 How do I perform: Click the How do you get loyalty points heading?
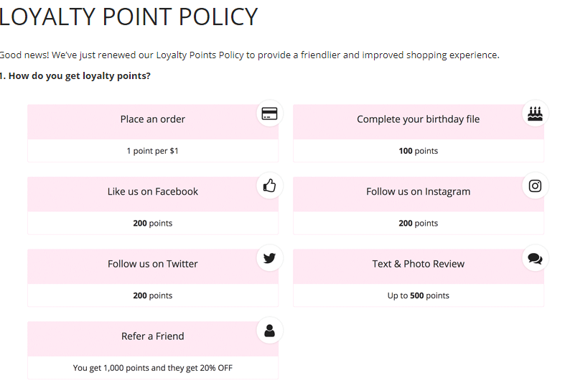click(x=75, y=75)
